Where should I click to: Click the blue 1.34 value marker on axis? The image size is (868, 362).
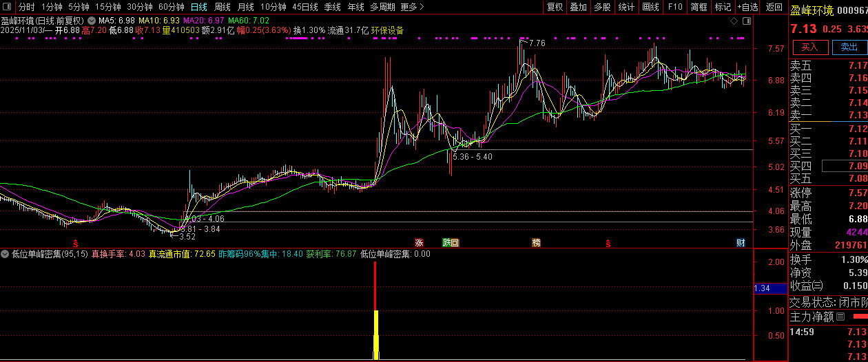[771, 288]
